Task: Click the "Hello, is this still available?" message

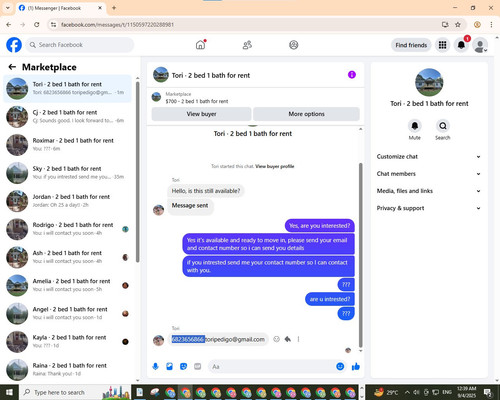Action: pos(206,191)
